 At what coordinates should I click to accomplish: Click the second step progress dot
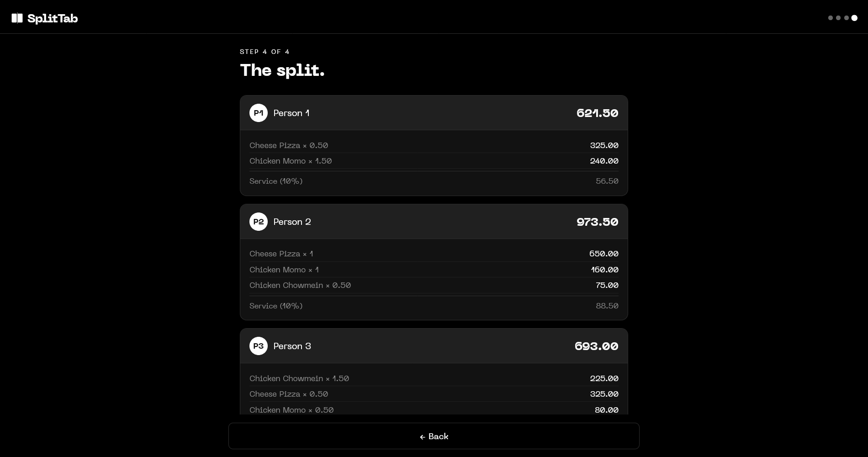tap(838, 18)
